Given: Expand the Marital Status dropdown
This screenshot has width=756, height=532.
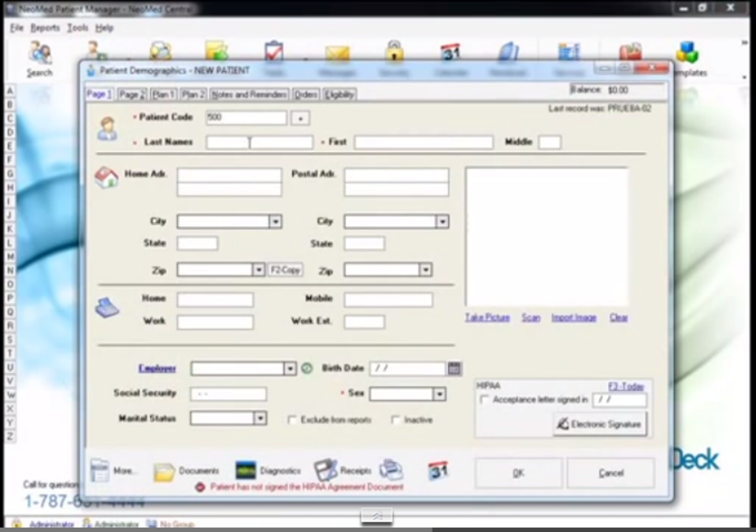Looking at the screenshot, I should tap(260, 418).
